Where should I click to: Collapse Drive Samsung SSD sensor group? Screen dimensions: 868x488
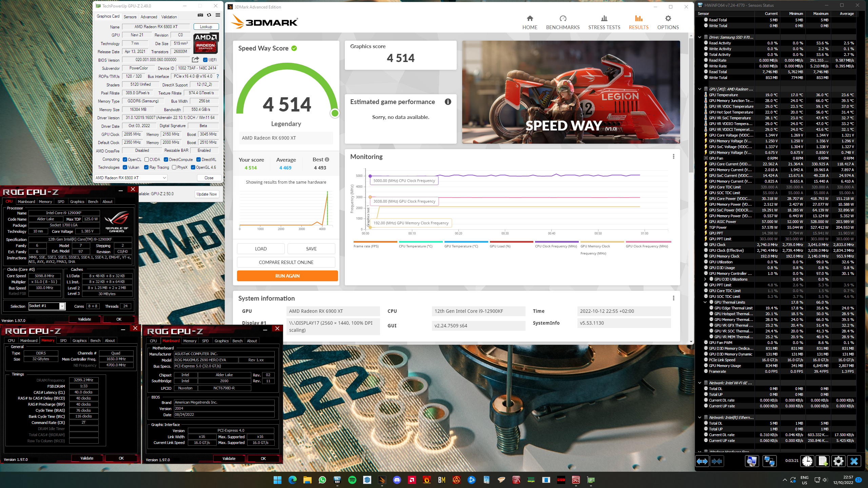pyautogui.click(x=699, y=37)
